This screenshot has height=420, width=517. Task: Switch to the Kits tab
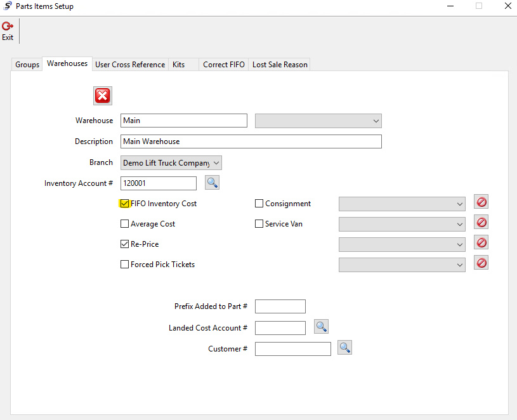point(183,65)
